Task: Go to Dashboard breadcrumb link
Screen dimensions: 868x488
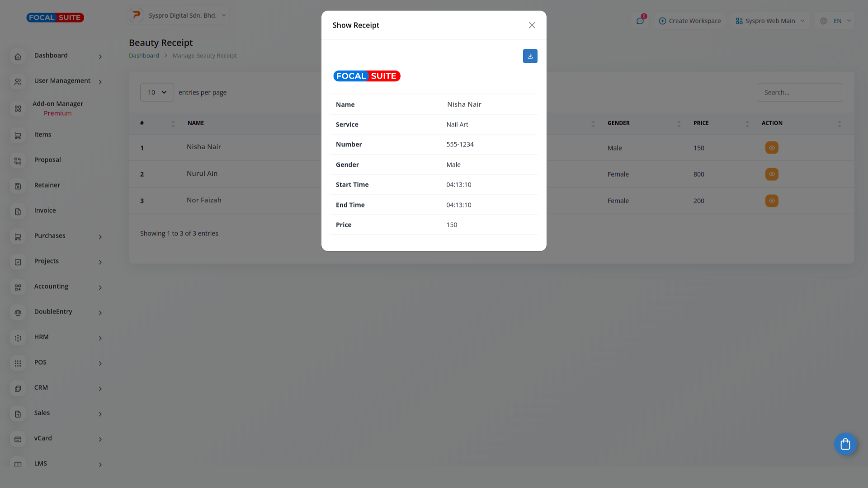Action: pyautogui.click(x=144, y=56)
